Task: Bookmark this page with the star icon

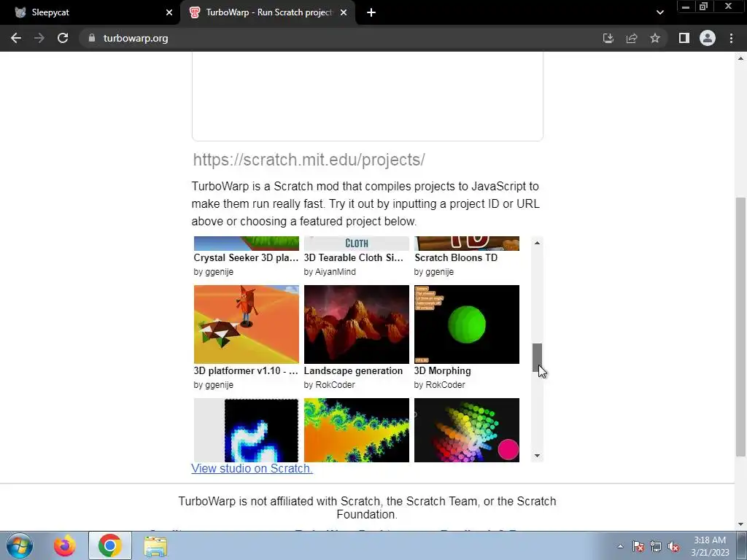Action: tap(655, 38)
